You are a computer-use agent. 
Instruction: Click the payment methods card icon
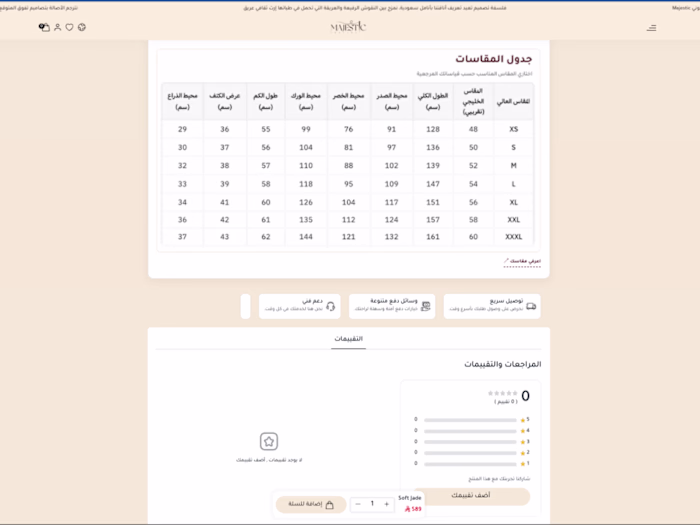click(425, 306)
